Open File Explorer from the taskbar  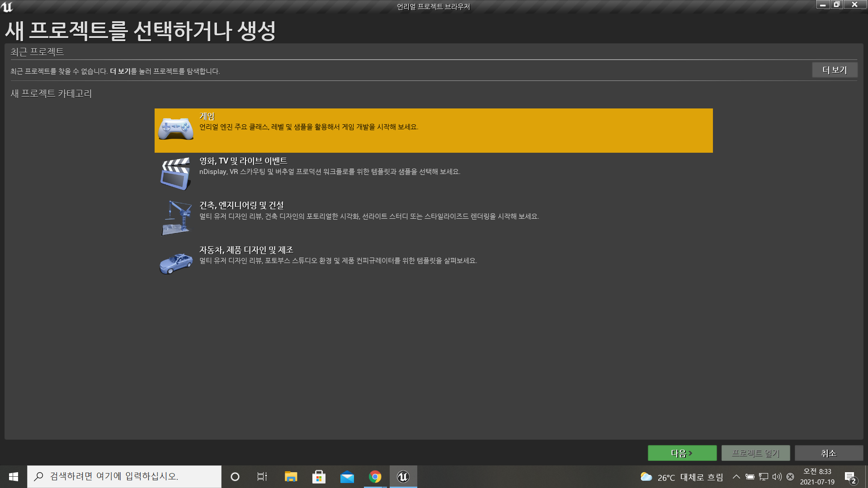click(291, 477)
